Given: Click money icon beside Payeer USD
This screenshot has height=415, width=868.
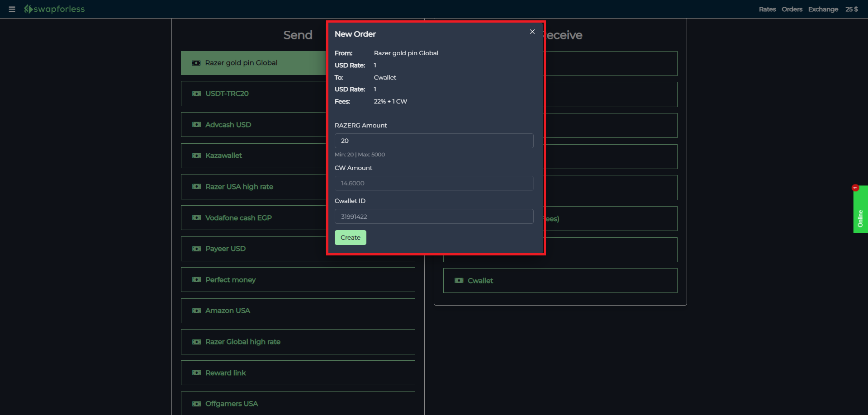Looking at the screenshot, I should (197, 249).
